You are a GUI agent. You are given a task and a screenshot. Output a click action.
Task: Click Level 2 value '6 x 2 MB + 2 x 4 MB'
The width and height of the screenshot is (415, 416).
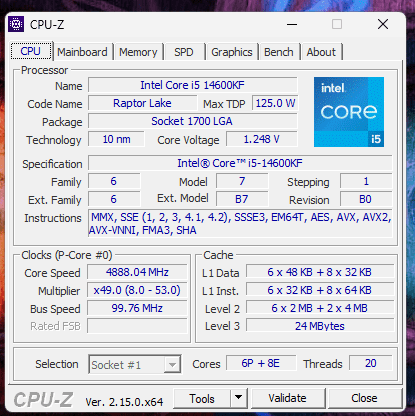click(320, 308)
